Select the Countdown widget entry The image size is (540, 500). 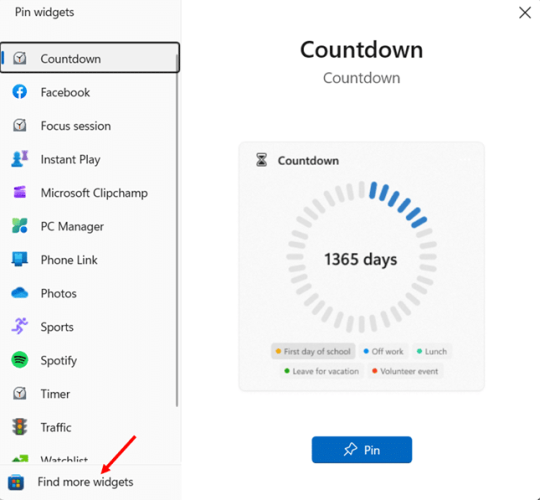point(90,58)
